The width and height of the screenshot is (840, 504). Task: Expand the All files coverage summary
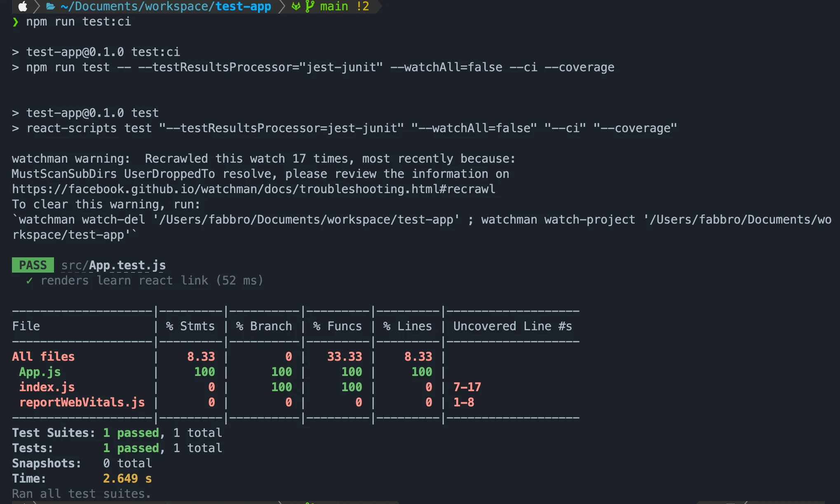coord(43,356)
